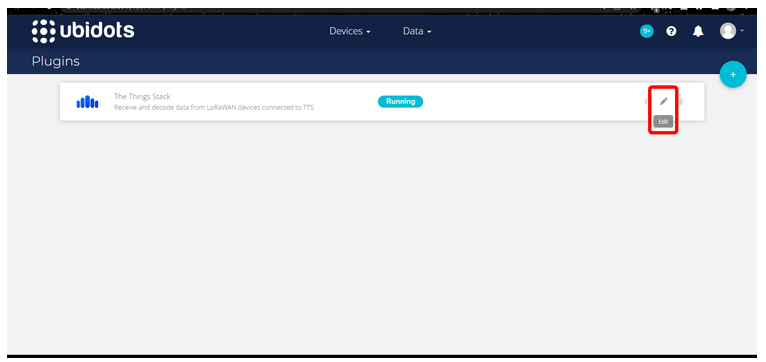Open the user avatar account menu
The height and width of the screenshot is (362, 766).
click(731, 31)
